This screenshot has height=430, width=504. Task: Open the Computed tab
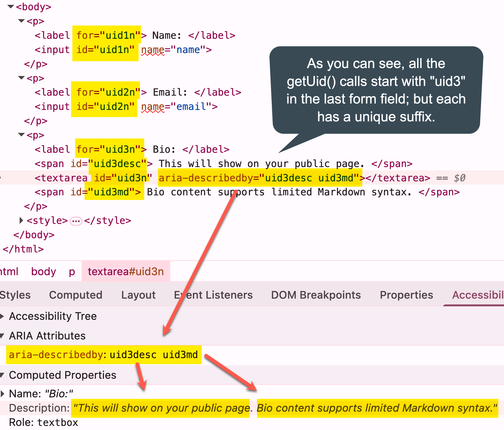(x=75, y=295)
